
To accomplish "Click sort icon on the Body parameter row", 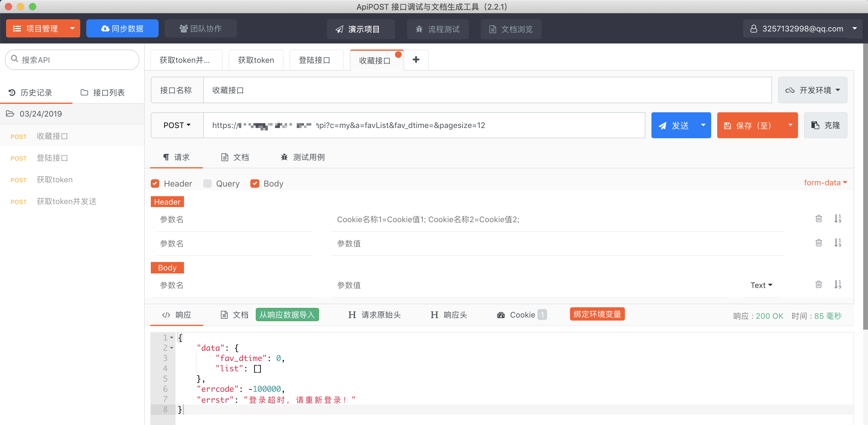I will click(838, 284).
